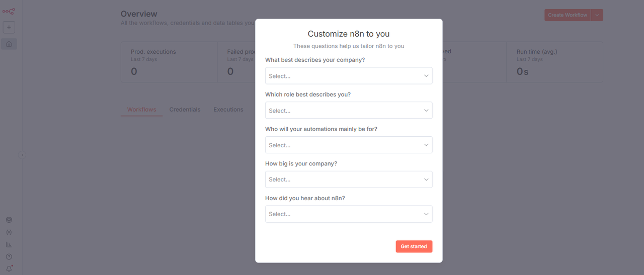The height and width of the screenshot is (275, 644).
Task: Click the 'Customize n8n to you' heading
Action: (x=349, y=34)
